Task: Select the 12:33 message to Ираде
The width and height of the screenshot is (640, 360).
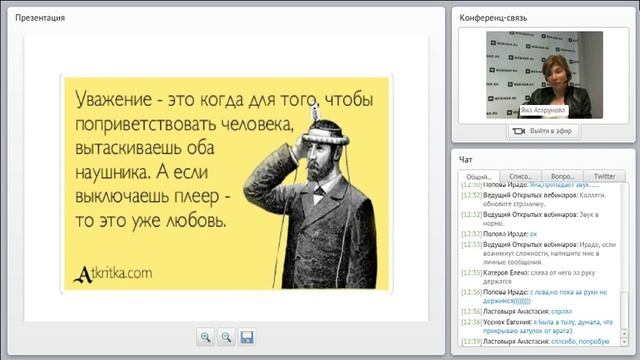Action: coord(539,253)
